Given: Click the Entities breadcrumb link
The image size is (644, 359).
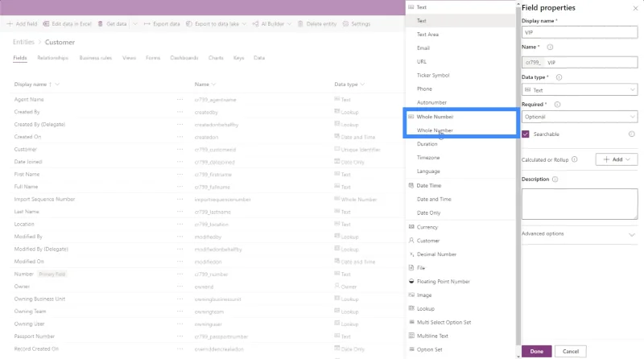Looking at the screenshot, I should (23, 42).
